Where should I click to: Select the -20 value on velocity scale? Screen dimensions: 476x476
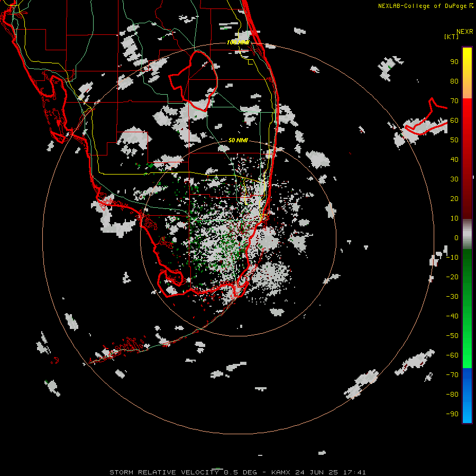[x=452, y=277]
